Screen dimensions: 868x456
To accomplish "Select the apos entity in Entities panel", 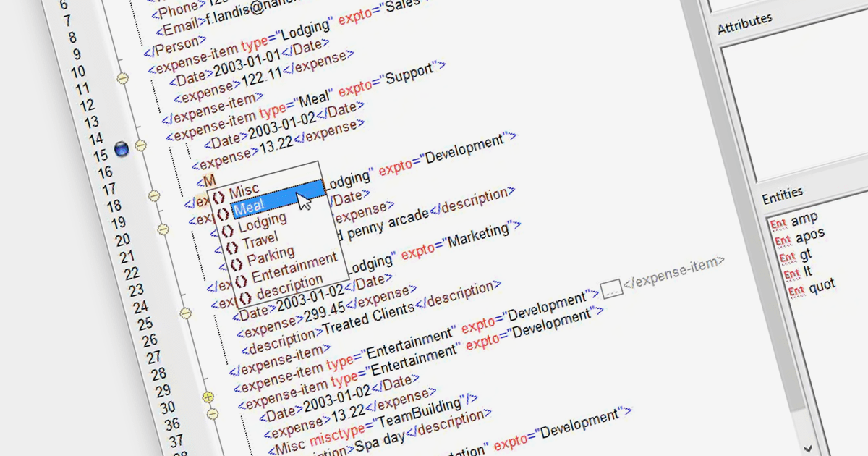I will click(809, 236).
